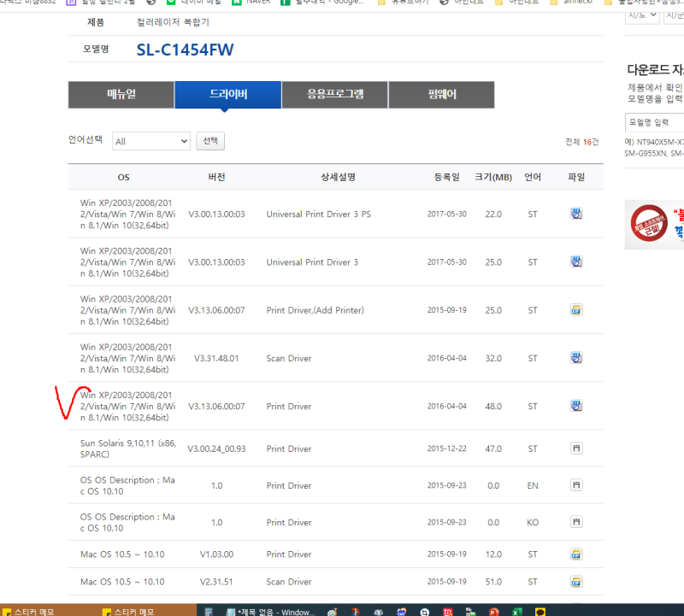
Task: Download the Korean Mac OS 10.10 Print Driver
Action: [x=576, y=521]
